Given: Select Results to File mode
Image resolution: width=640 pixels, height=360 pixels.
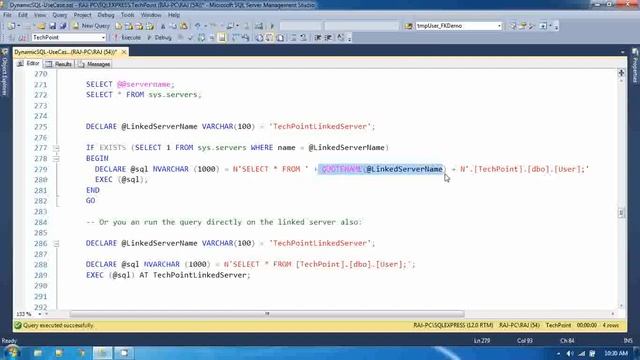Looking at the screenshot, I should coord(280,38).
